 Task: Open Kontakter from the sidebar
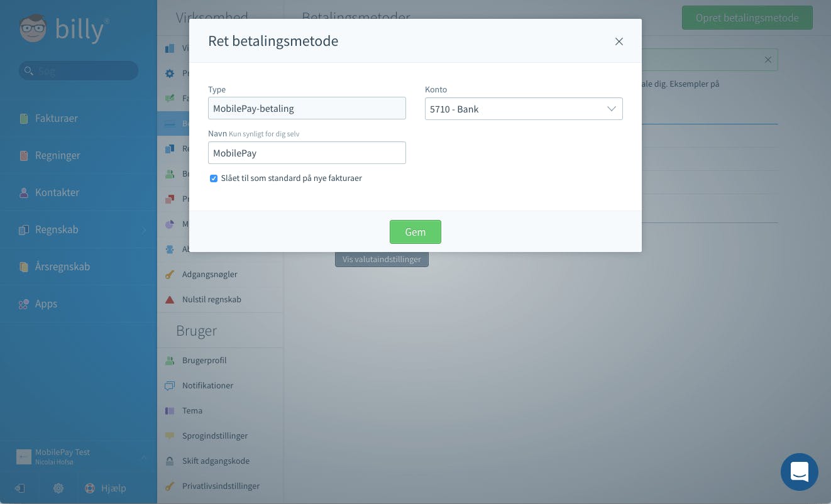click(57, 192)
